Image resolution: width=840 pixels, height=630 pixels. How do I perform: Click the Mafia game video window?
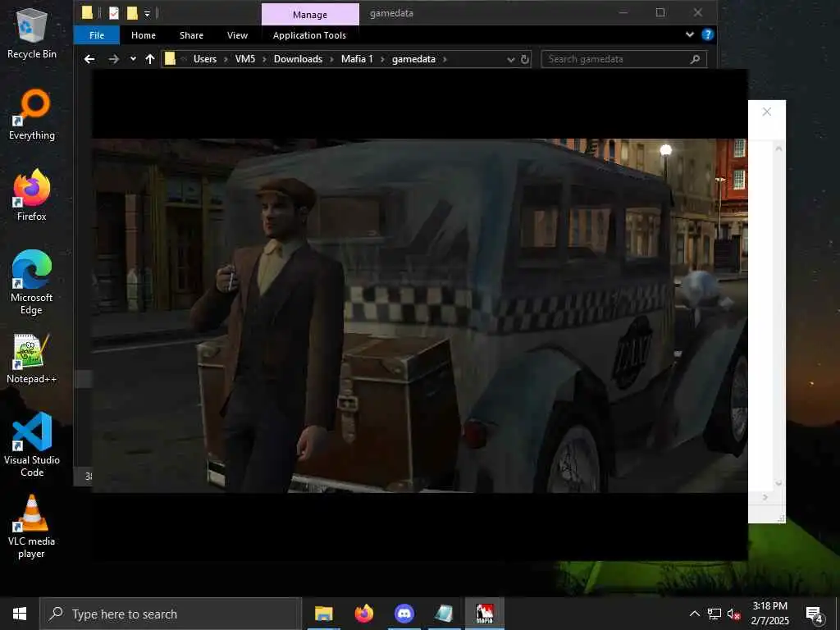click(419, 315)
